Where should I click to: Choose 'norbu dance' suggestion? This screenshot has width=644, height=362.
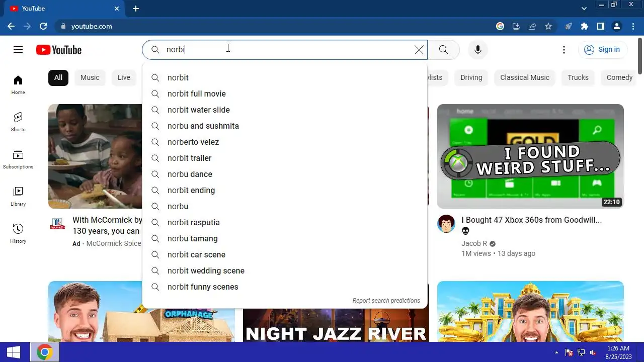coord(285,174)
